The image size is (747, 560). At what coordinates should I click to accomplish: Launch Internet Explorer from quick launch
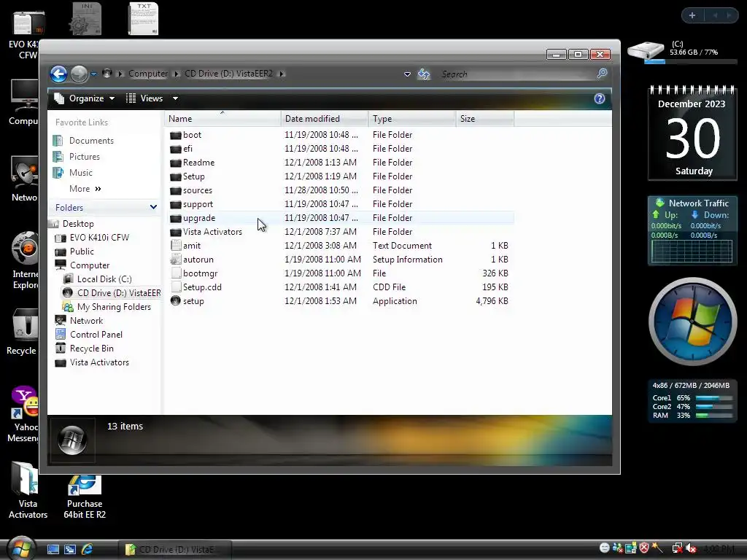[88, 550]
